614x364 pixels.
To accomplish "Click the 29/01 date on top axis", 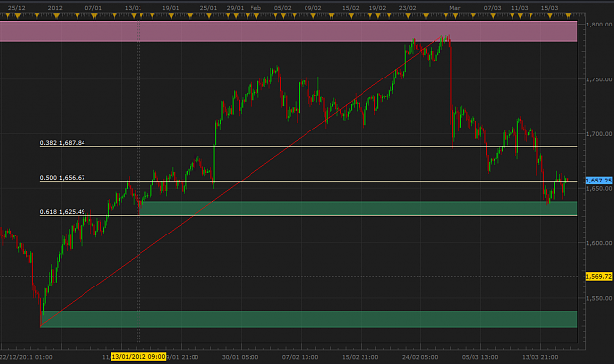I will (235, 8).
